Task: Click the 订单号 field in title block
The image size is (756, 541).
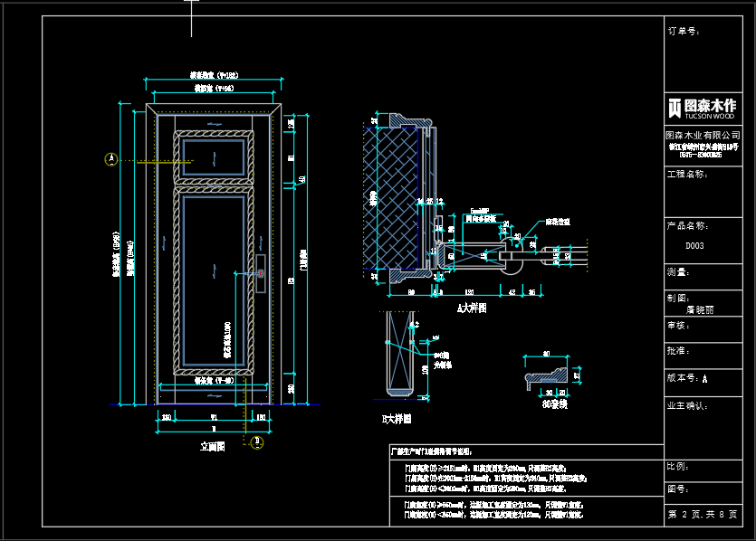Action: 703,54
